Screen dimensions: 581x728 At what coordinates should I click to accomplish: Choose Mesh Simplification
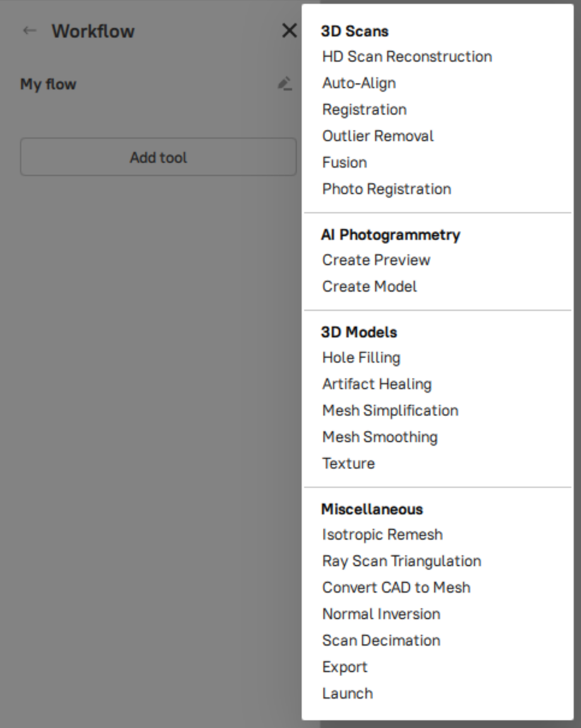(390, 410)
